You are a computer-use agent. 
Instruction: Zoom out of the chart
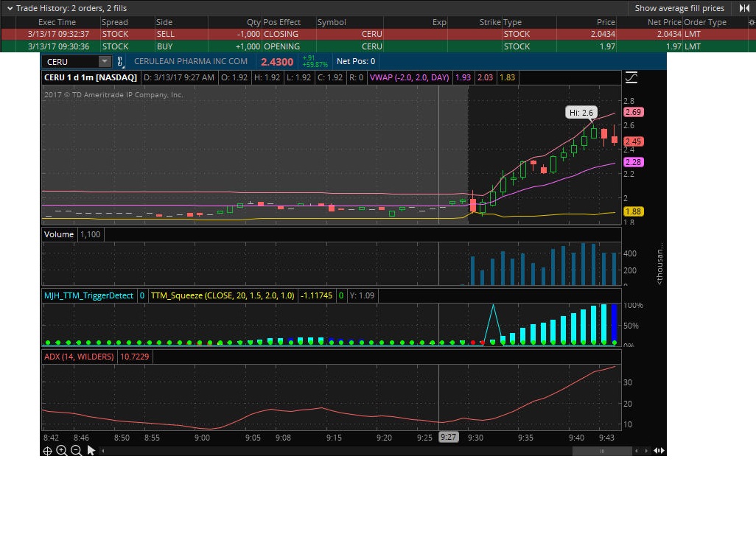pos(76,451)
